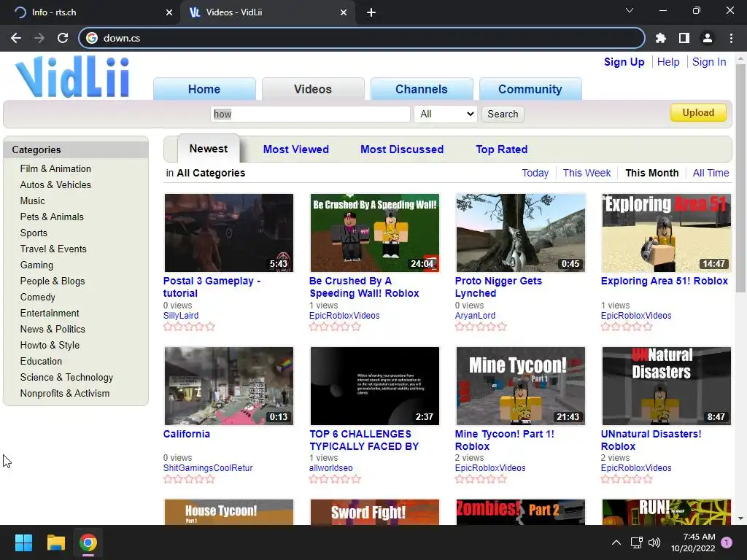This screenshot has width=747, height=560.
Task: Close the Videos - VidLii tab
Action: (x=344, y=12)
